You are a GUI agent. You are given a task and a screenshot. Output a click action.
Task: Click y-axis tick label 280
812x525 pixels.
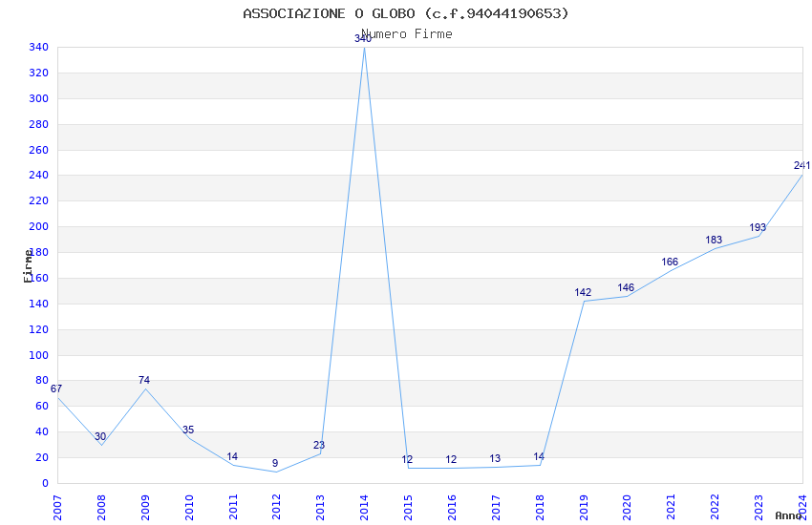(39, 124)
